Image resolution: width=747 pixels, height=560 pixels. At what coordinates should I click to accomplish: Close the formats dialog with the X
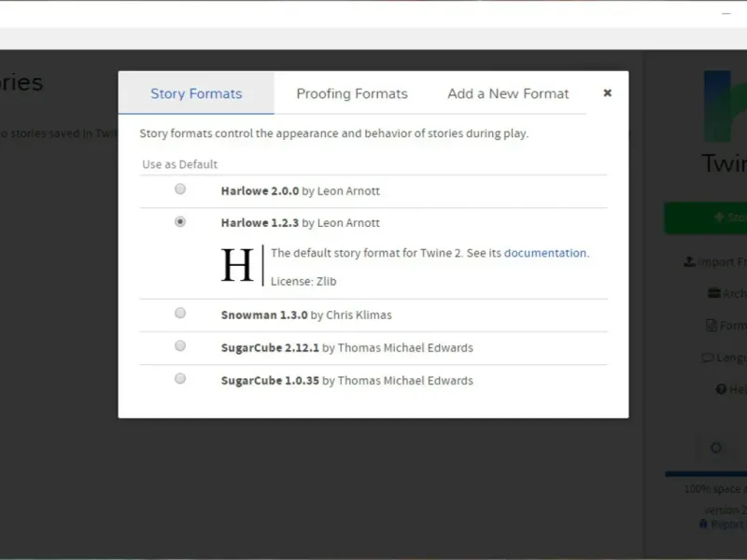coord(608,92)
